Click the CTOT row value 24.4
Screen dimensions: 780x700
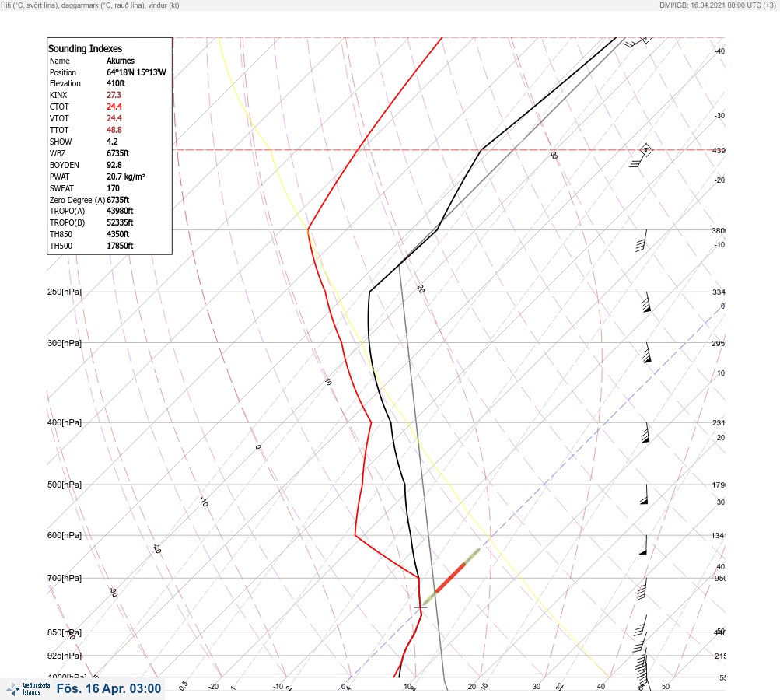tap(114, 107)
